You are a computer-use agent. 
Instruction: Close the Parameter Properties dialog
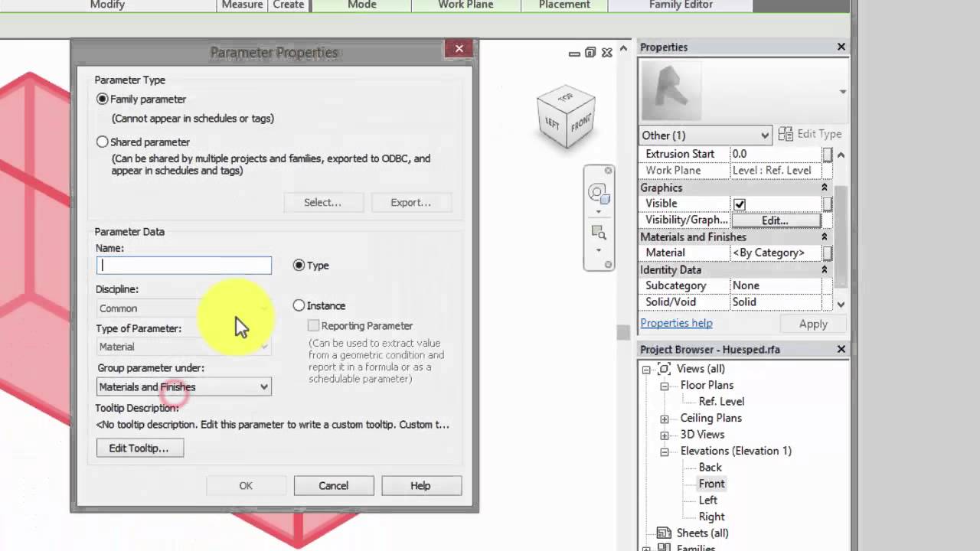(x=459, y=49)
